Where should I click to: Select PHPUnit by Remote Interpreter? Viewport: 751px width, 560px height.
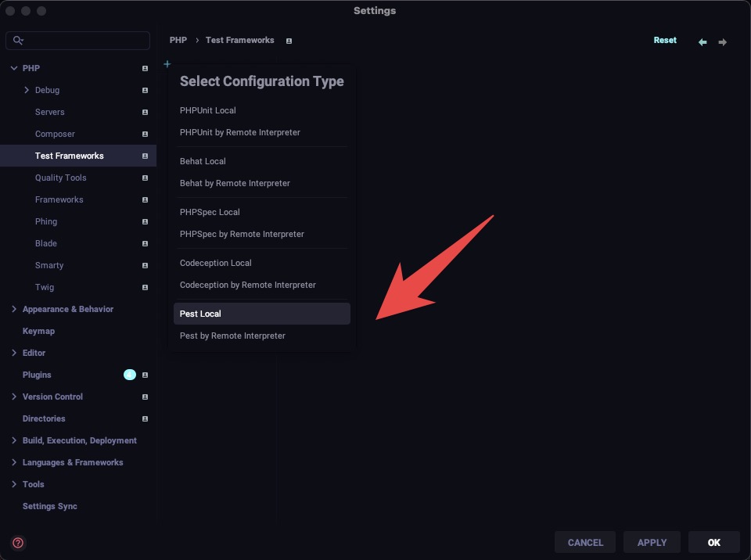pos(261,132)
